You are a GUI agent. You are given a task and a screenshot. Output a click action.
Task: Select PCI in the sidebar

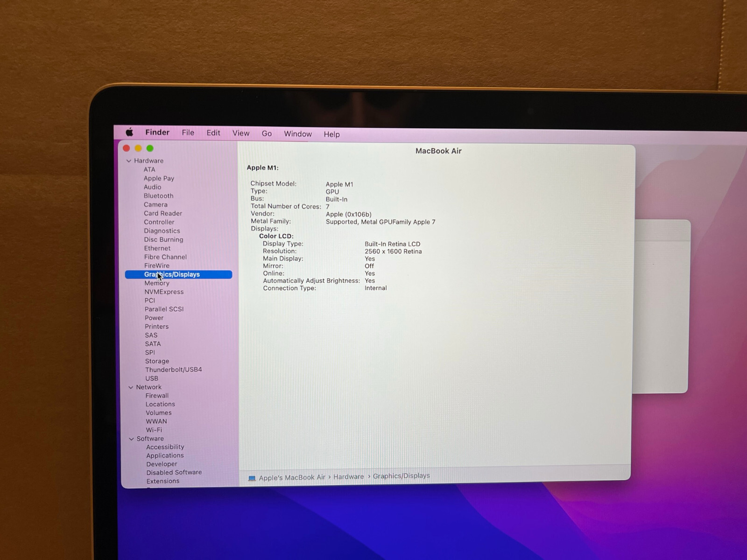point(149,301)
